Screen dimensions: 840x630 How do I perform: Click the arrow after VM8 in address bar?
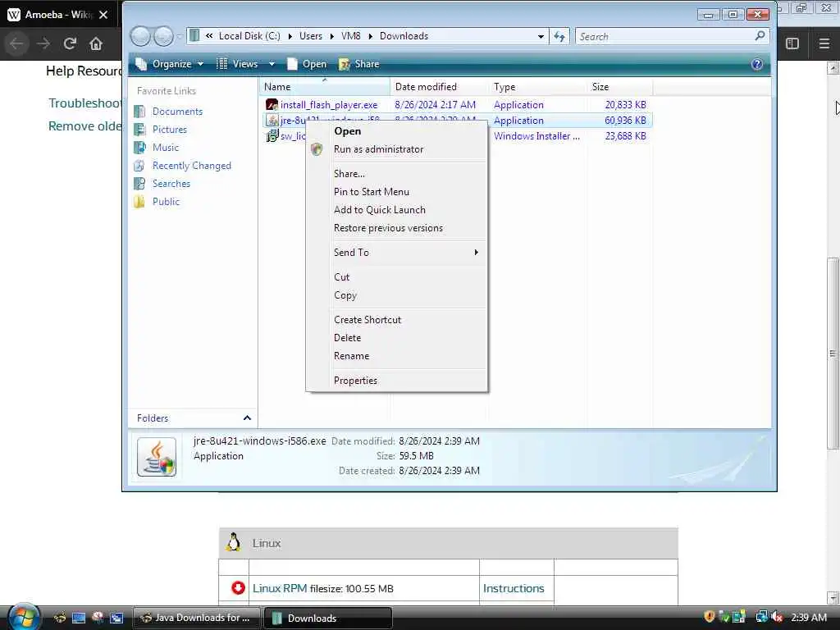tap(370, 36)
